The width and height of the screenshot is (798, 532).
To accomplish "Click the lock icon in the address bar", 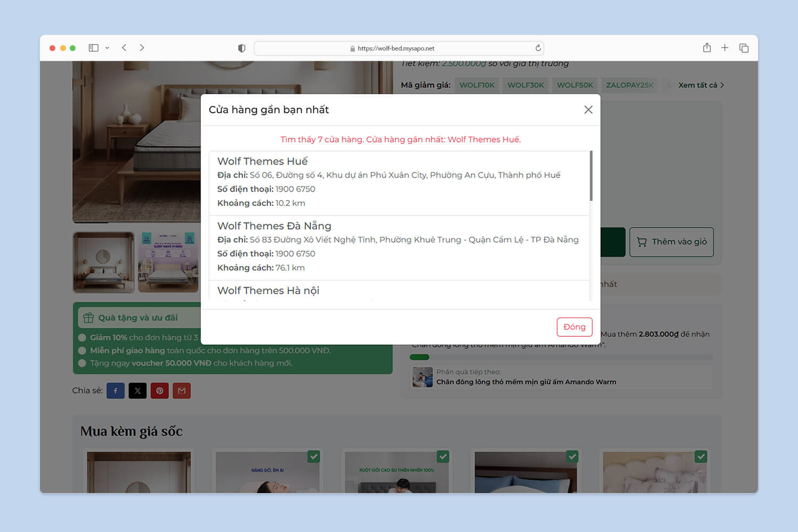I will tap(352, 48).
